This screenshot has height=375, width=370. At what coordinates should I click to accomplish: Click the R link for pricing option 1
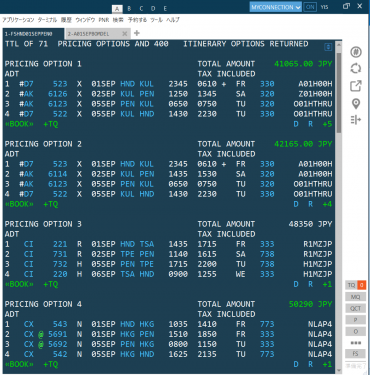[310, 124]
